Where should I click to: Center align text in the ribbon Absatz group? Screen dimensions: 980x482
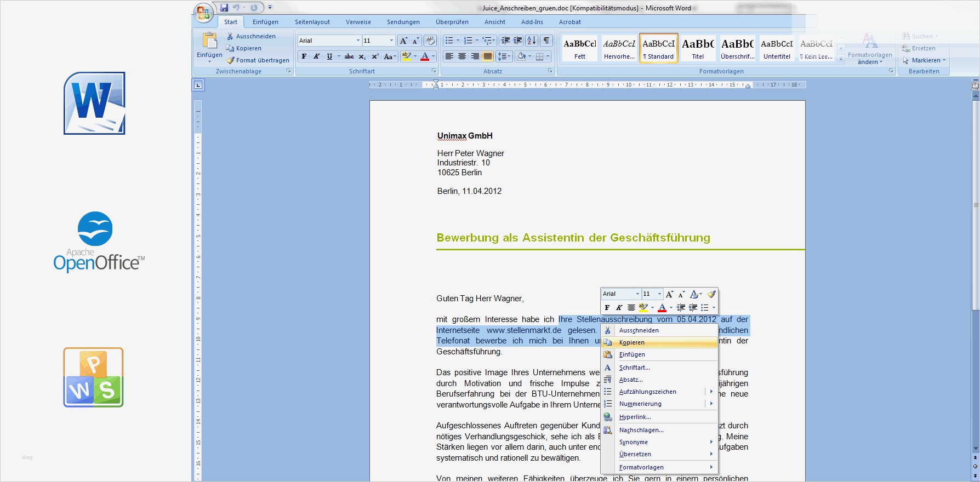462,56
